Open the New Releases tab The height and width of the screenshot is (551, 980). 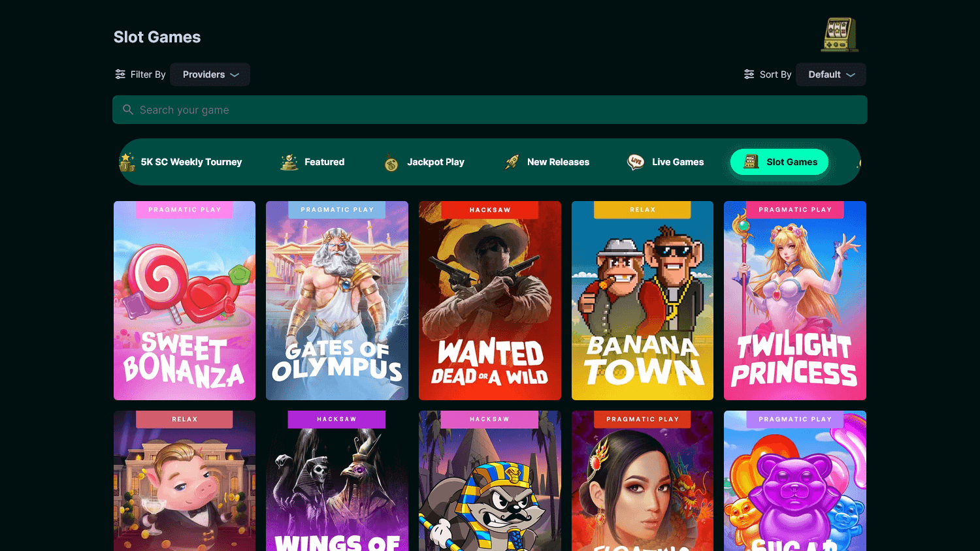click(x=546, y=162)
